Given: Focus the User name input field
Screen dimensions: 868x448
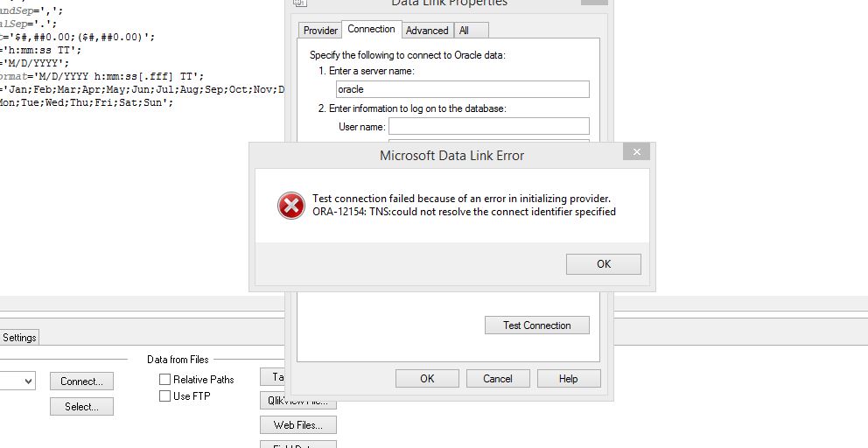Looking at the screenshot, I should [x=488, y=127].
